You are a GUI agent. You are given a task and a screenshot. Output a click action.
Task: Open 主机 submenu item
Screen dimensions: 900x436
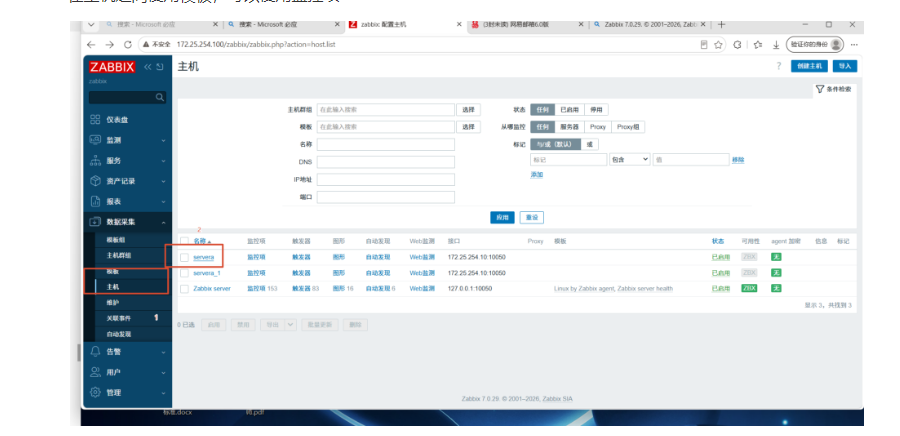113,286
